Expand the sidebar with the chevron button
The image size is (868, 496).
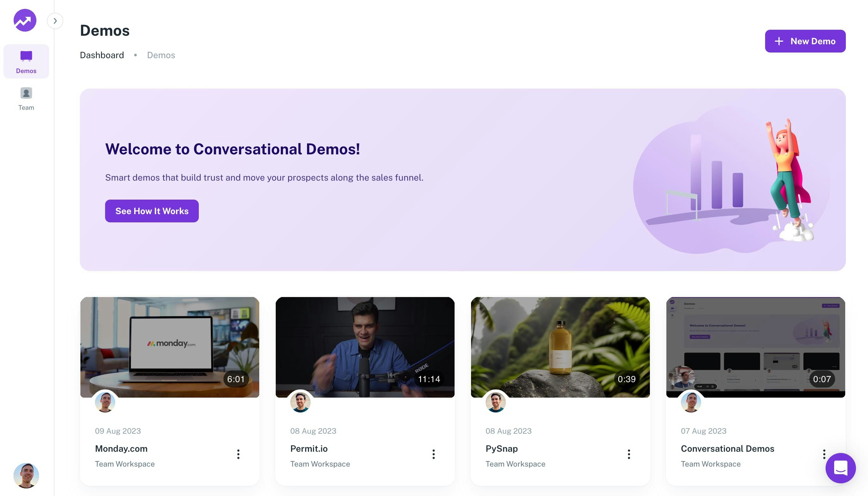55,21
